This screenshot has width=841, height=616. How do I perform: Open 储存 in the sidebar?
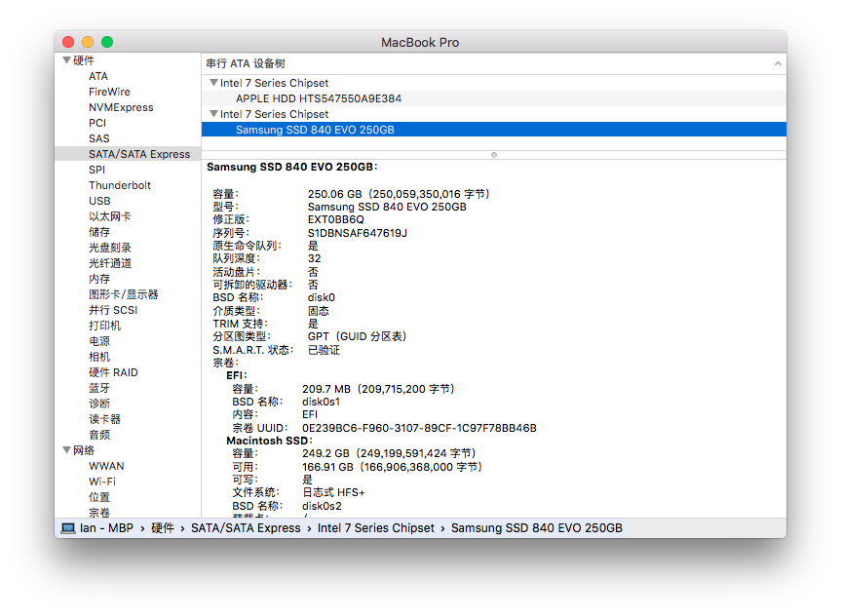pos(99,232)
